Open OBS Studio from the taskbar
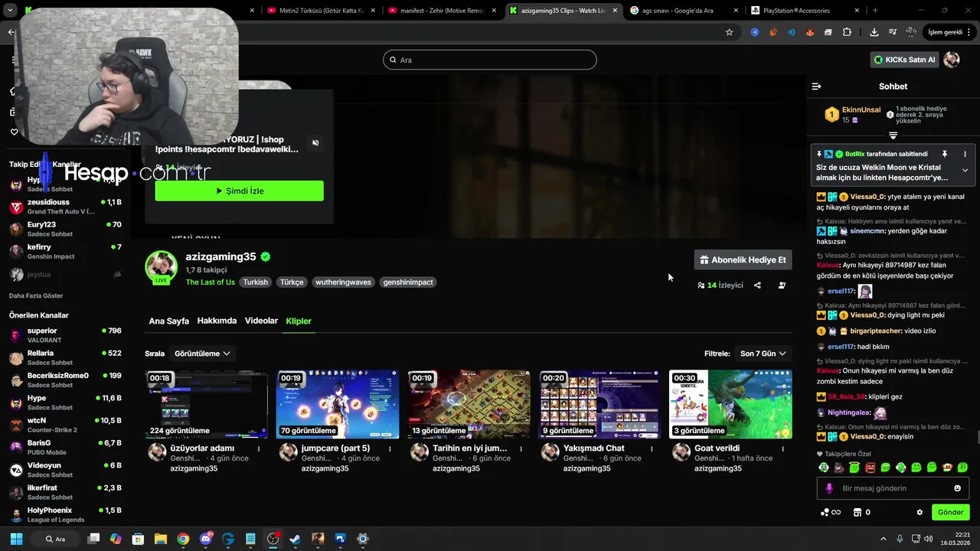This screenshot has width=980, height=551. tap(273, 539)
